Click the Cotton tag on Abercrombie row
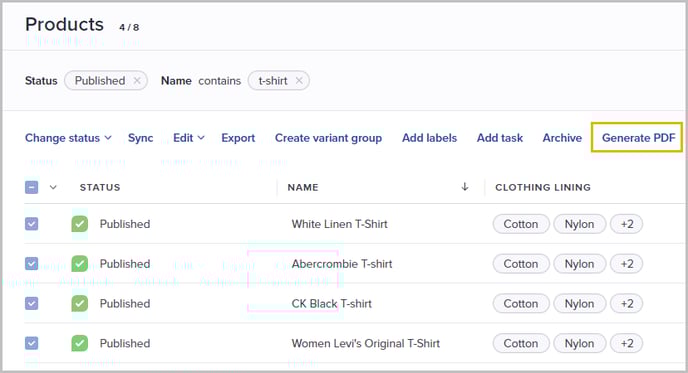The height and width of the screenshot is (373, 688). tap(521, 264)
